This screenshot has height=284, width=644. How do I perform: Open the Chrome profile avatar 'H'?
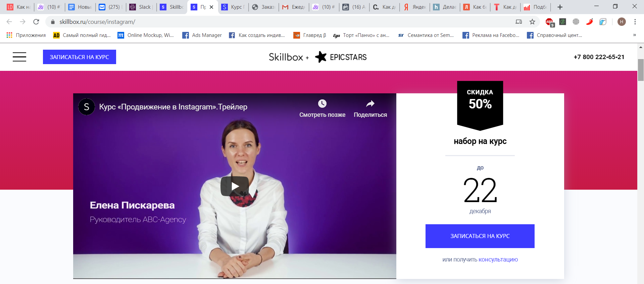coord(622,22)
